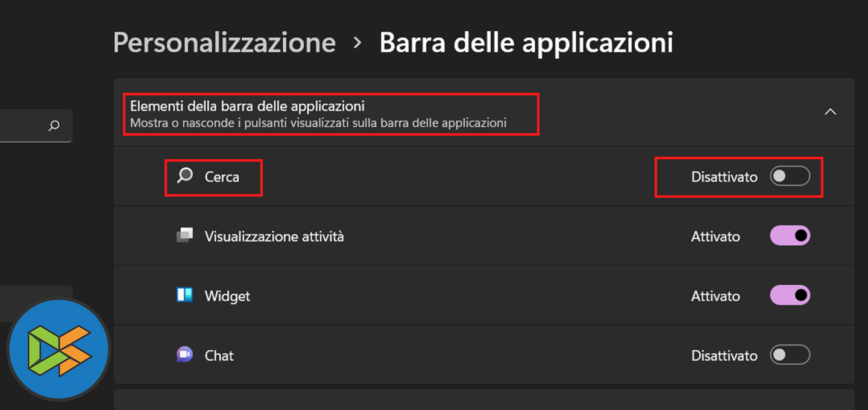Disable the Widget toggle
Image resolution: width=868 pixels, height=410 pixels.
(x=790, y=295)
